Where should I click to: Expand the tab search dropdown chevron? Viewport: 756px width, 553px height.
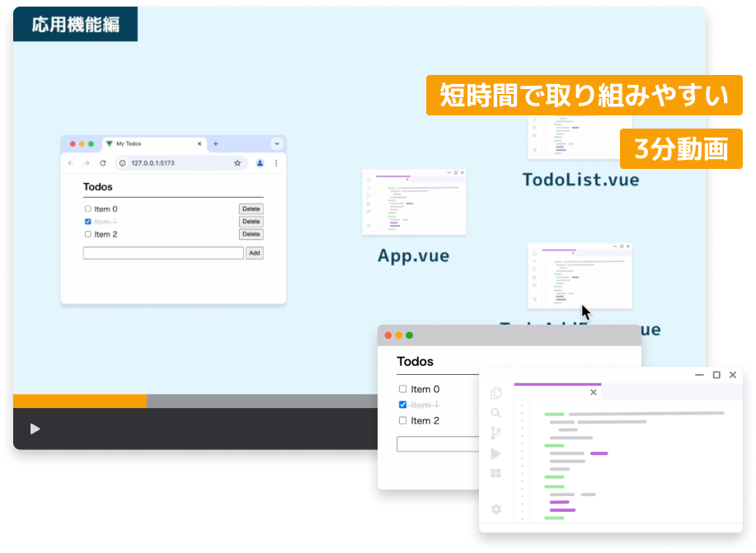click(277, 143)
